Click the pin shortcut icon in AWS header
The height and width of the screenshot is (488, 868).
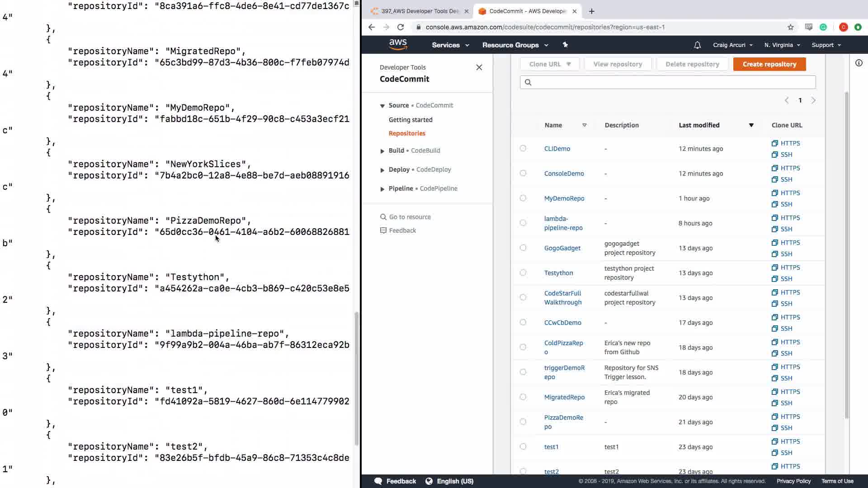click(x=565, y=45)
